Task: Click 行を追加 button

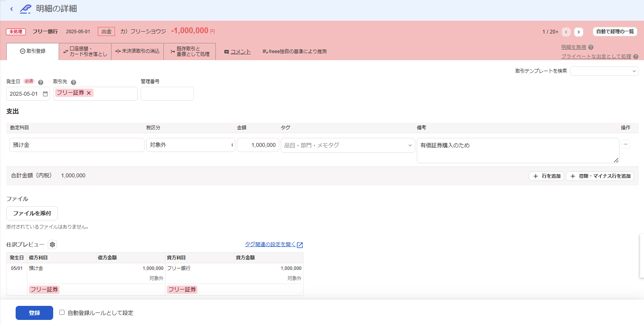Action: pos(546,176)
